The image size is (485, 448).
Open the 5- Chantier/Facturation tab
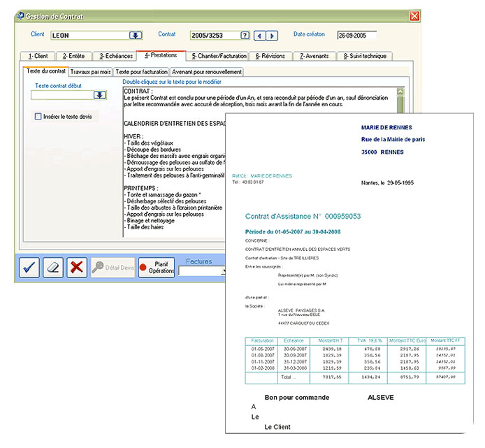pyautogui.click(x=218, y=56)
